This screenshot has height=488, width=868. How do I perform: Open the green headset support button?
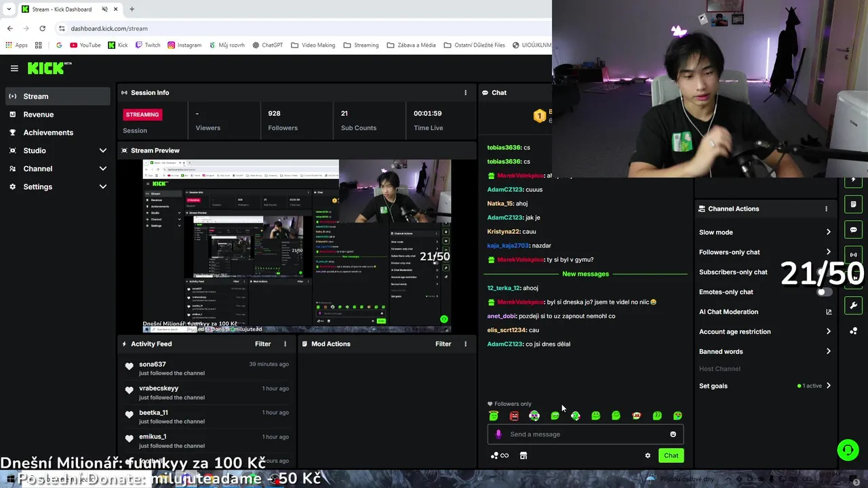848,449
